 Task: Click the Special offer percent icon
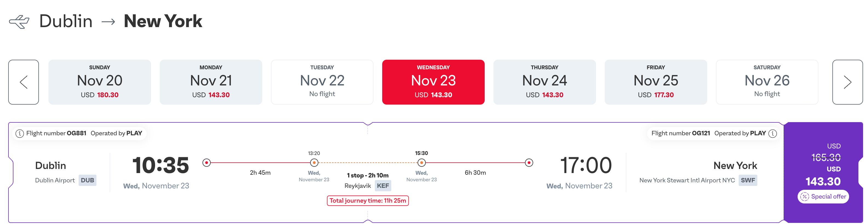coord(804,197)
